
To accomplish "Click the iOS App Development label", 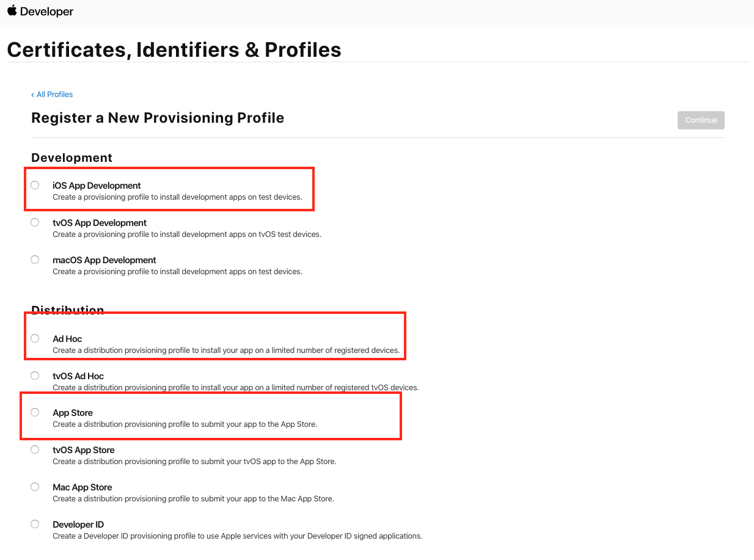I will (x=97, y=186).
